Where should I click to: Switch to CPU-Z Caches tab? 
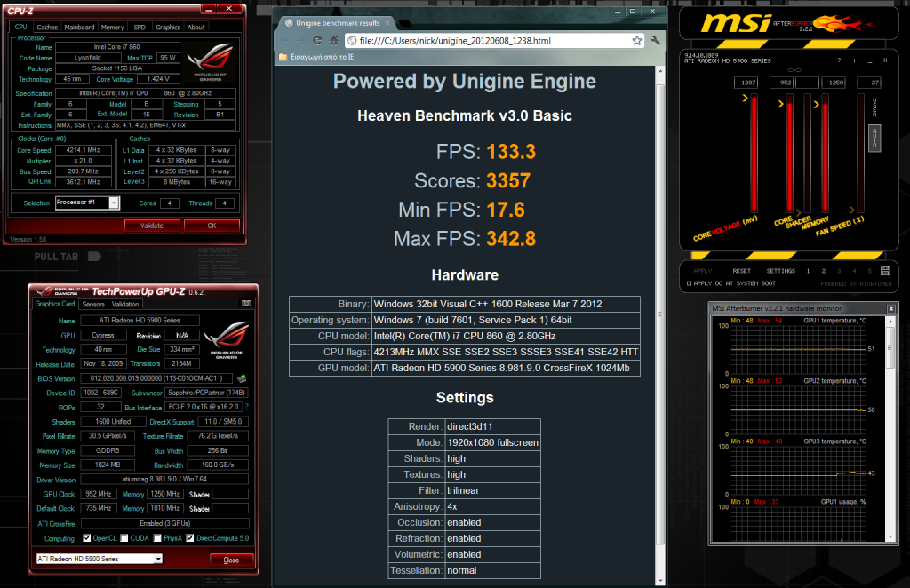coord(47,28)
